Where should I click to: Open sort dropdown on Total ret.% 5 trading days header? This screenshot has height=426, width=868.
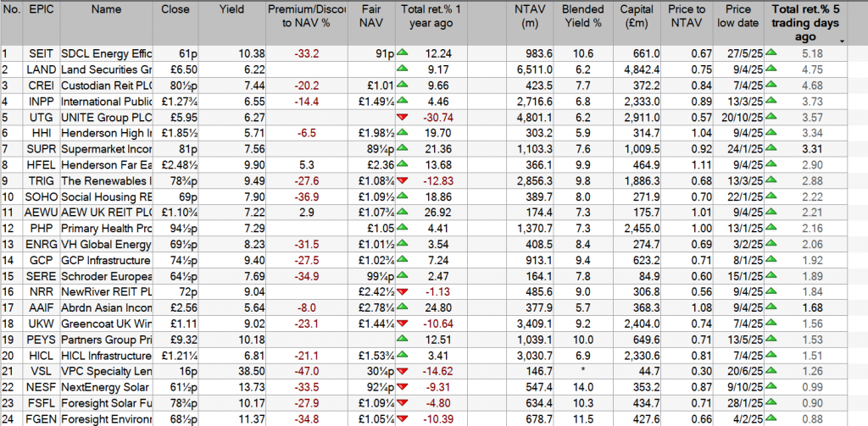pyautogui.click(x=842, y=41)
